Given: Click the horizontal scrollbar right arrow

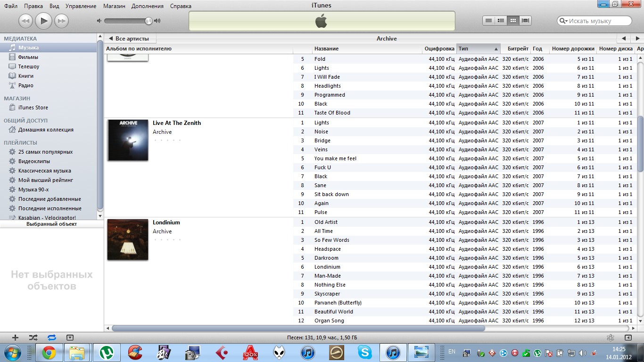Looking at the screenshot, I should pos(633,328).
